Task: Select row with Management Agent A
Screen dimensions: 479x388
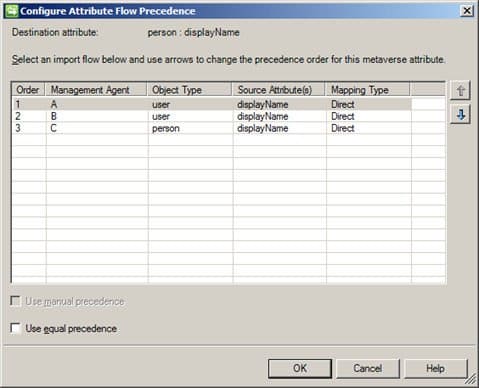Action: point(212,104)
